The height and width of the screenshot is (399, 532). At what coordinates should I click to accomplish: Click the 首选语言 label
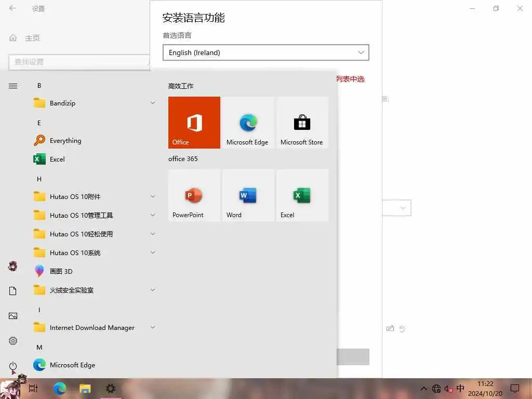[x=177, y=35]
